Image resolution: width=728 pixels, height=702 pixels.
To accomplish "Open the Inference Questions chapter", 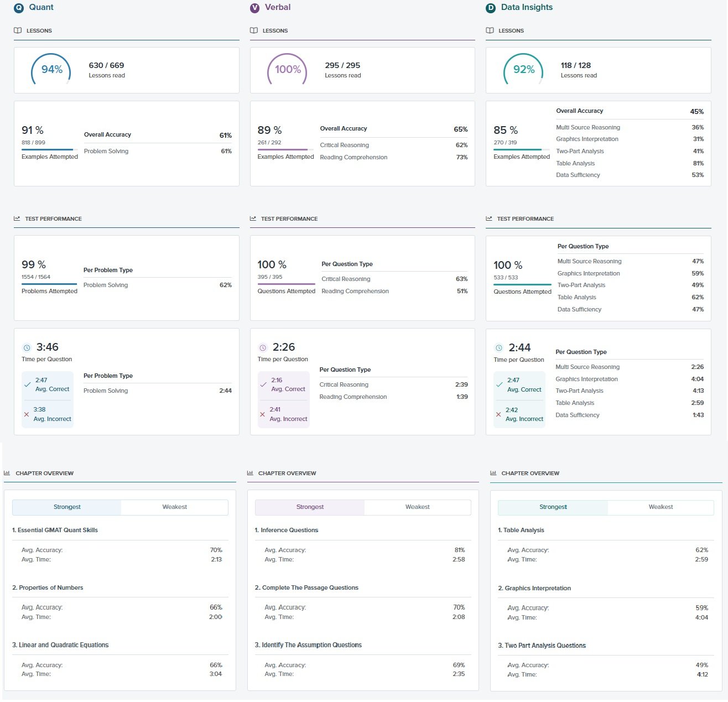I will click(x=287, y=530).
